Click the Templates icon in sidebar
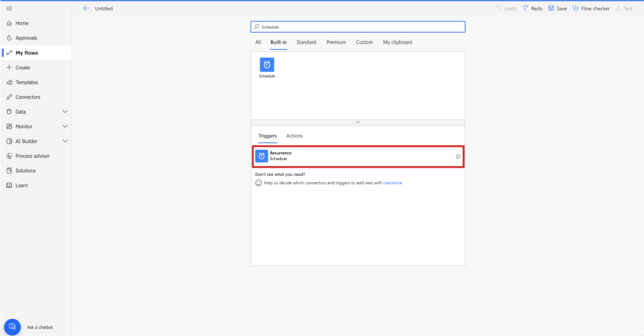 [x=9, y=82]
